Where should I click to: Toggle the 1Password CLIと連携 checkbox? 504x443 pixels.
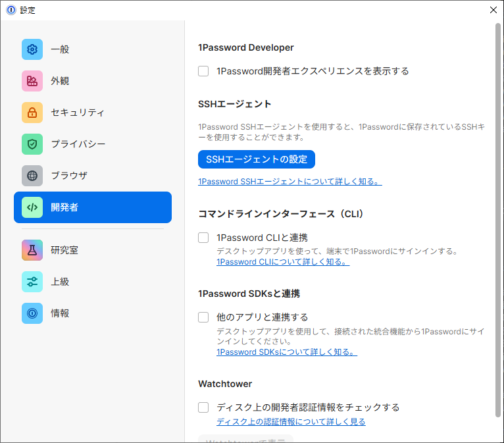point(204,238)
